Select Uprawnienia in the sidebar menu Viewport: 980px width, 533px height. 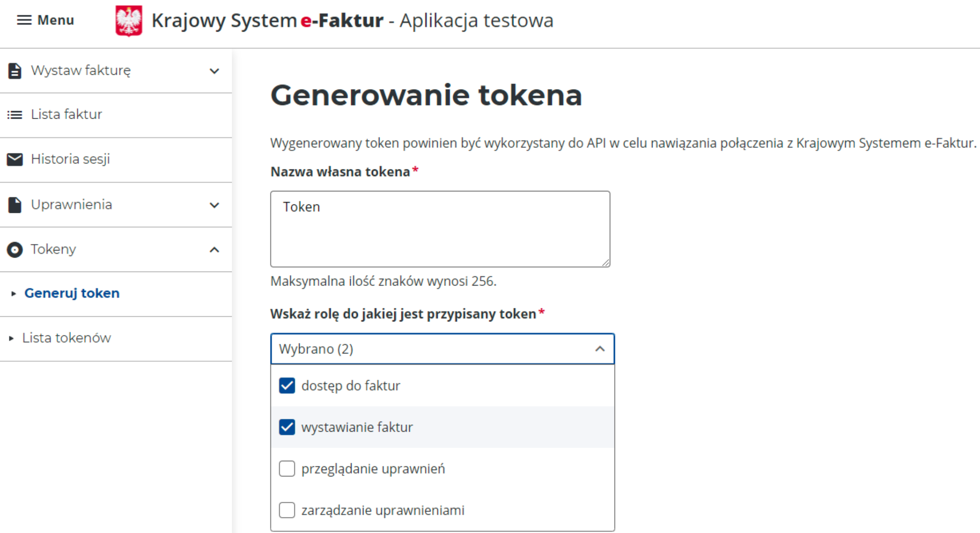click(x=71, y=204)
